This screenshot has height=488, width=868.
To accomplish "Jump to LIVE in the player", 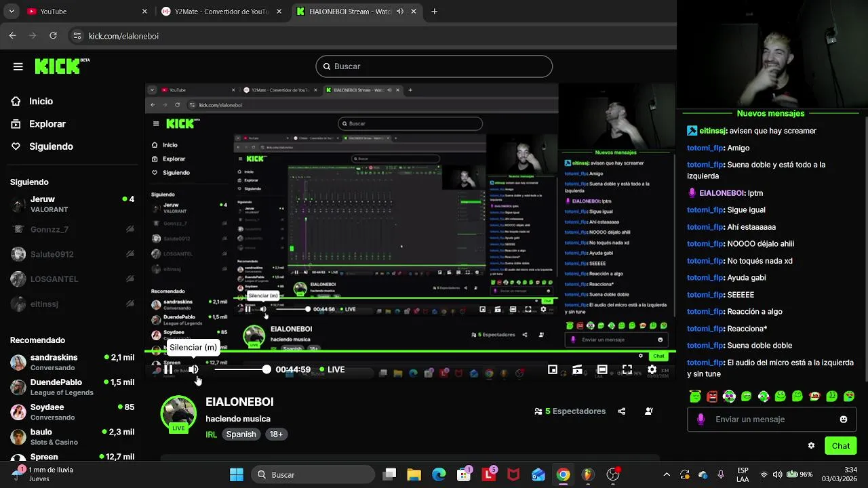I will point(332,369).
